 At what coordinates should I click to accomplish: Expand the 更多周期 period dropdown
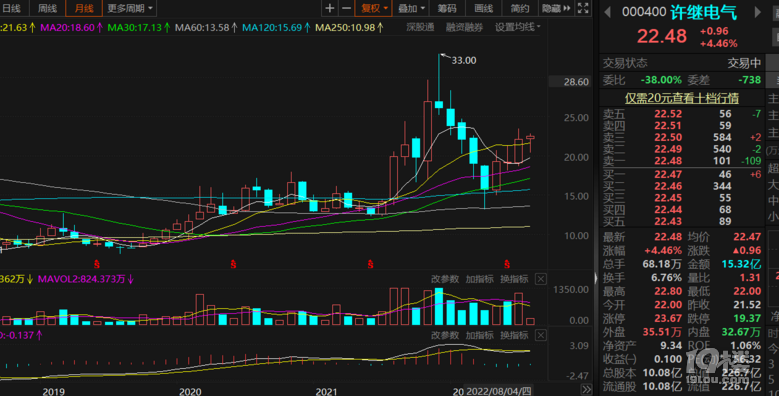pos(130,8)
